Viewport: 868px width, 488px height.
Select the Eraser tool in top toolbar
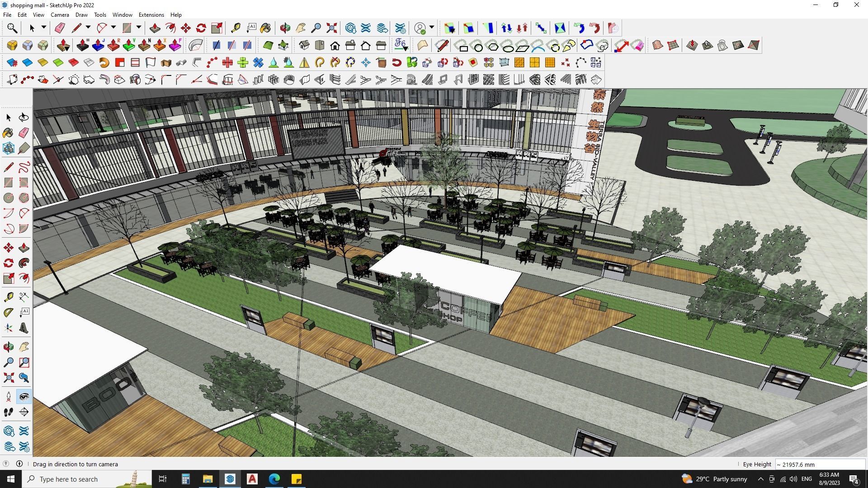(x=60, y=28)
